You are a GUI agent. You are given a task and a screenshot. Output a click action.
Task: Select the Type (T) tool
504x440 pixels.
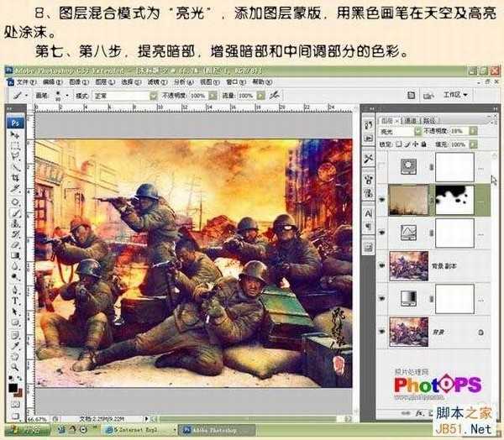[14, 299]
